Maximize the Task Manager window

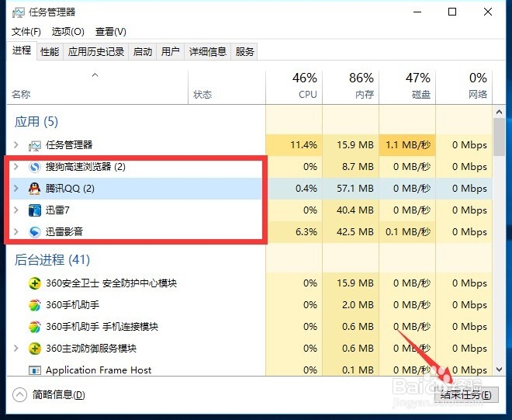(x=452, y=12)
